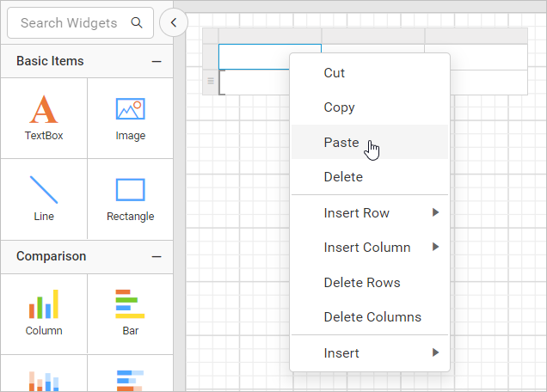Choose Cut from the context menu
Image resolution: width=547 pixels, height=392 pixels.
335,73
